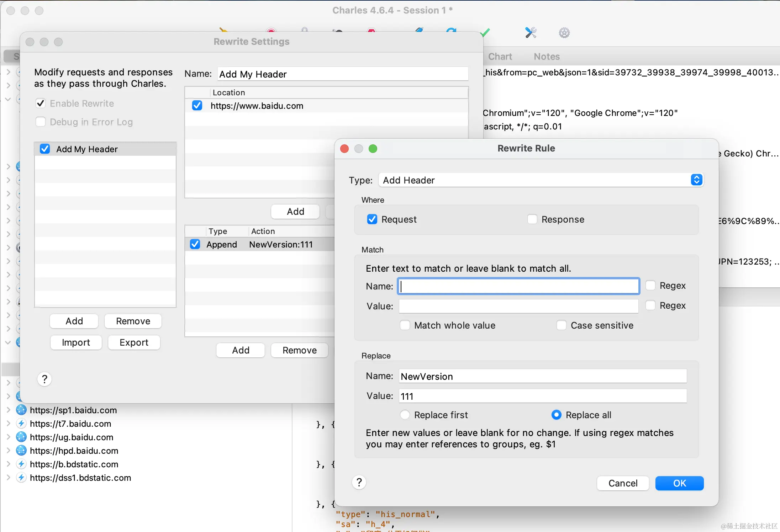Open the Tools wrench and screwdriver icon

[x=531, y=33]
